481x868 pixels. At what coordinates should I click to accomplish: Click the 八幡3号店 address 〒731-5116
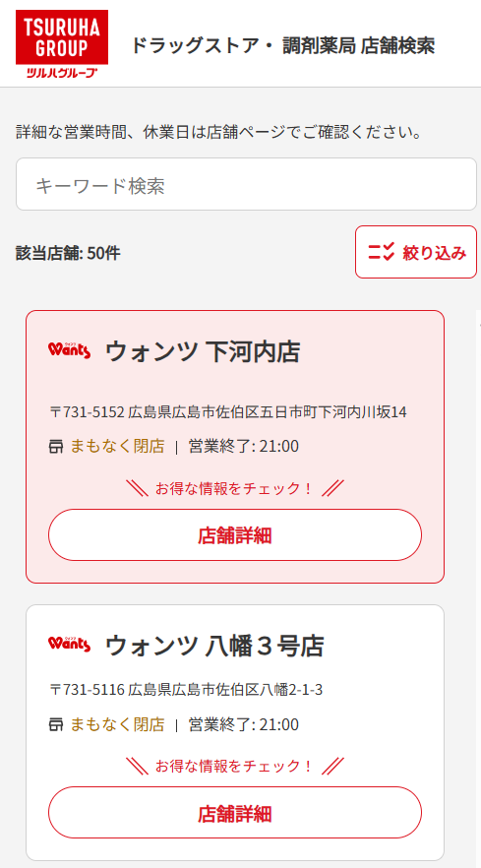(186, 690)
